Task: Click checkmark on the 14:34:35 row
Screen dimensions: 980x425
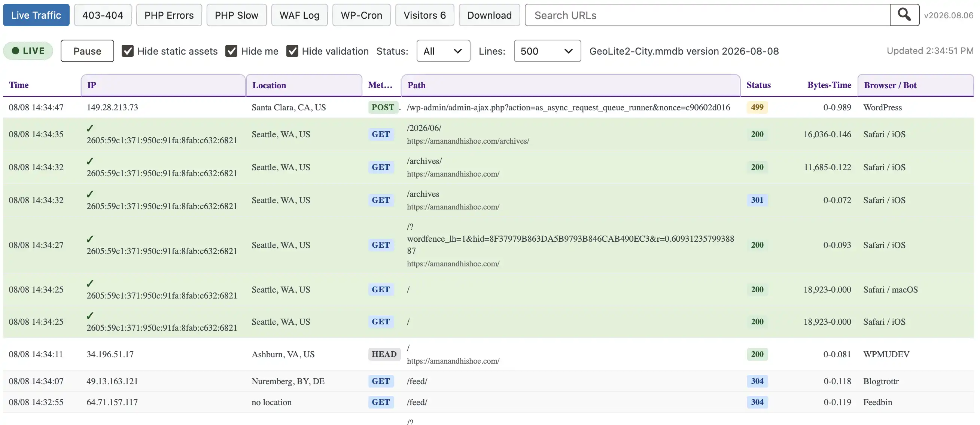Action: pyautogui.click(x=90, y=128)
